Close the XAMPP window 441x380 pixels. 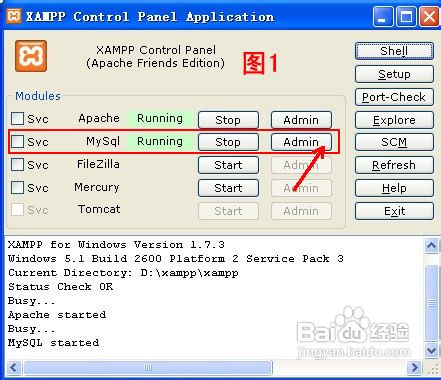click(429, 16)
